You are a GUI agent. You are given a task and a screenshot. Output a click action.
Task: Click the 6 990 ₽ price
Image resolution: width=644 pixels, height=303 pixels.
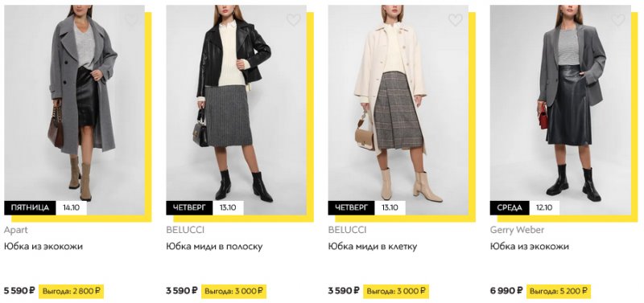(506, 291)
